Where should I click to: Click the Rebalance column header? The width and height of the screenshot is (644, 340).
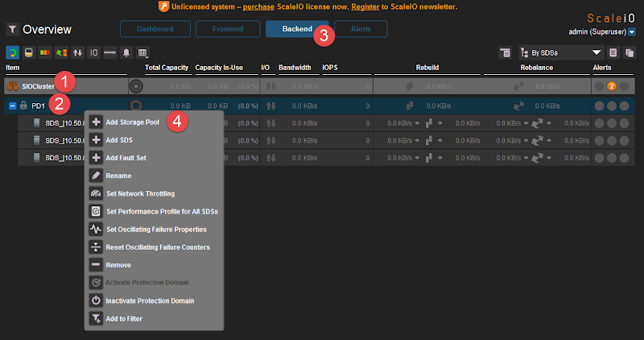pyautogui.click(x=536, y=68)
